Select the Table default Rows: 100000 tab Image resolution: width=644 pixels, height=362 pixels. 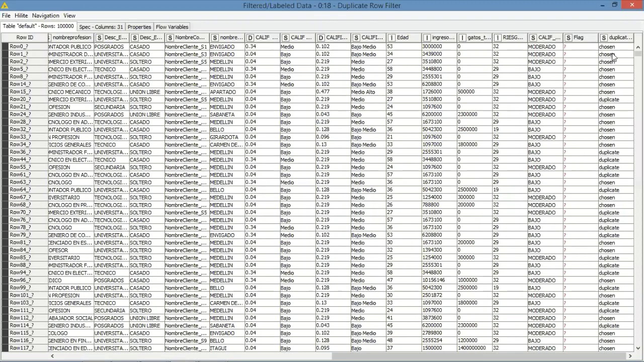(38, 26)
